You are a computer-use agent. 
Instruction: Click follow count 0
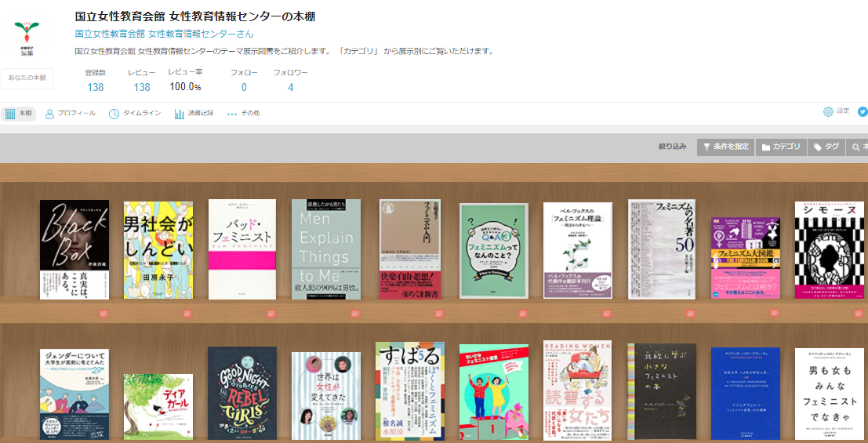[x=244, y=88]
